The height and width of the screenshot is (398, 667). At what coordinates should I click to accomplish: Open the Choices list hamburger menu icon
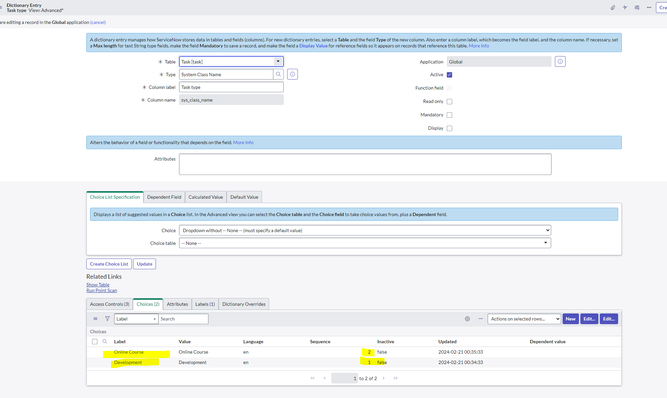[95, 318]
